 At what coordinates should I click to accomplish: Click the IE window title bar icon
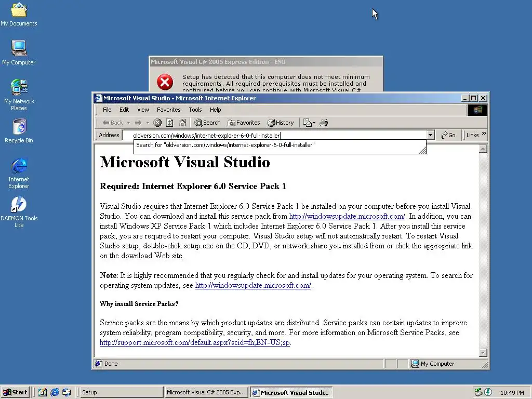pos(98,98)
